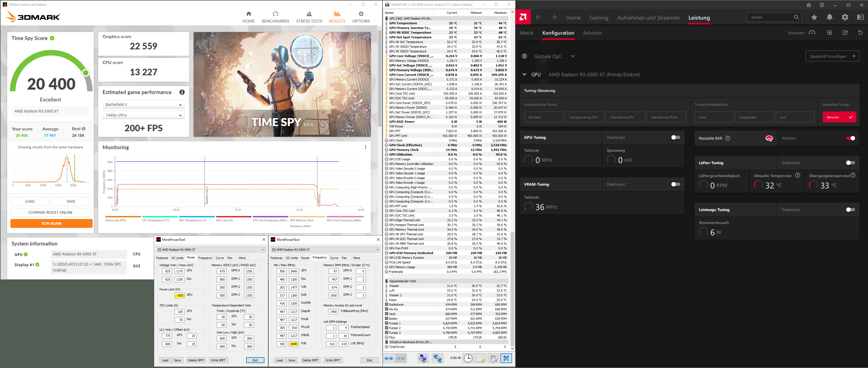Screen dimensions: 868x368
Task: Open HWiNFO sensor settings gear icon
Action: (493, 358)
